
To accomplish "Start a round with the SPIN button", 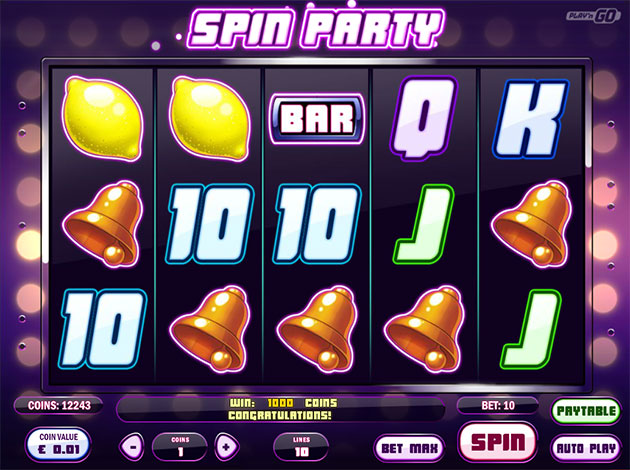I will [498, 441].
